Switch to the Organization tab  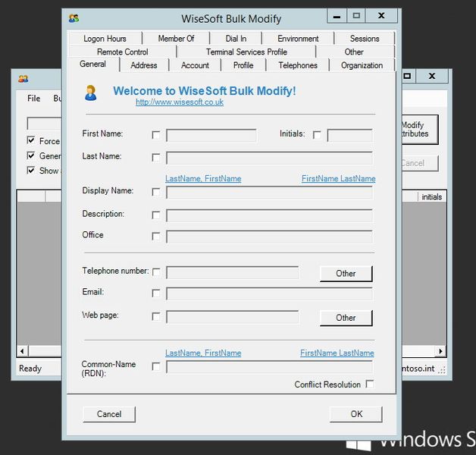click(x=362, y=65)
